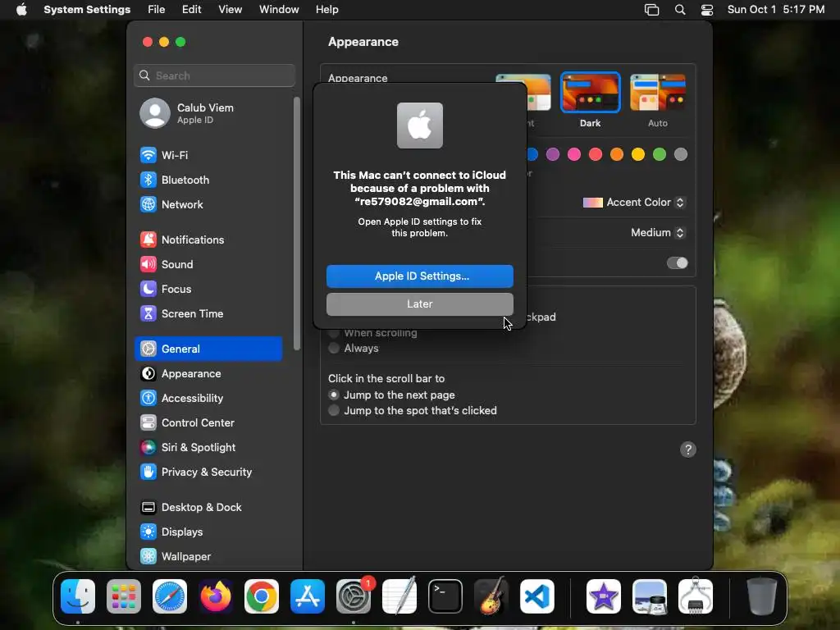Pick the purple accent color
The width and height of the screenshot is (840, 630).
[553, 155]
